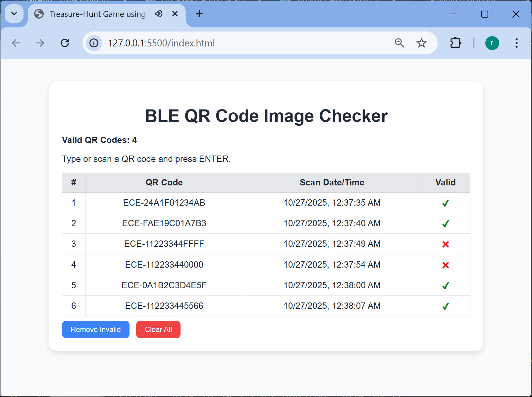Go back using the back arrow

pyautogui.click(x=16, y=43)
